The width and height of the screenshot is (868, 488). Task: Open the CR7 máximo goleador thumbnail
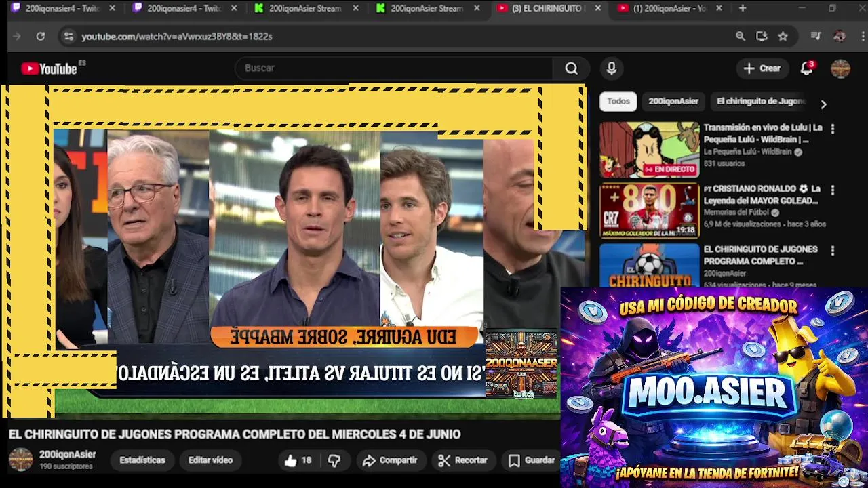pyautogui.click(x=649, y=211)
